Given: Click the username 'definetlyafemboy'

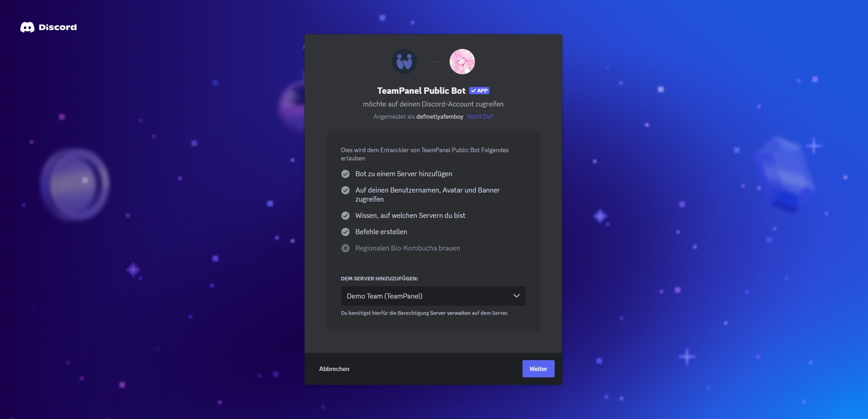Looking at the screenshot, I should 440,116.
